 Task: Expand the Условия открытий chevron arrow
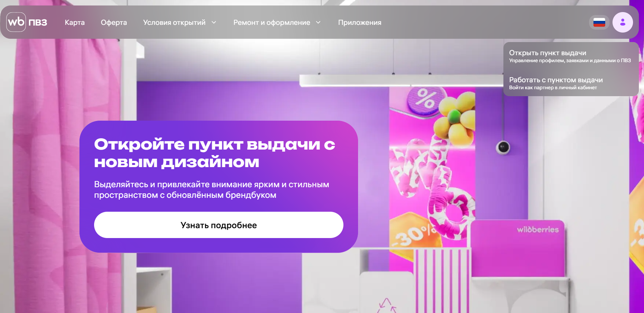point(214,22)
